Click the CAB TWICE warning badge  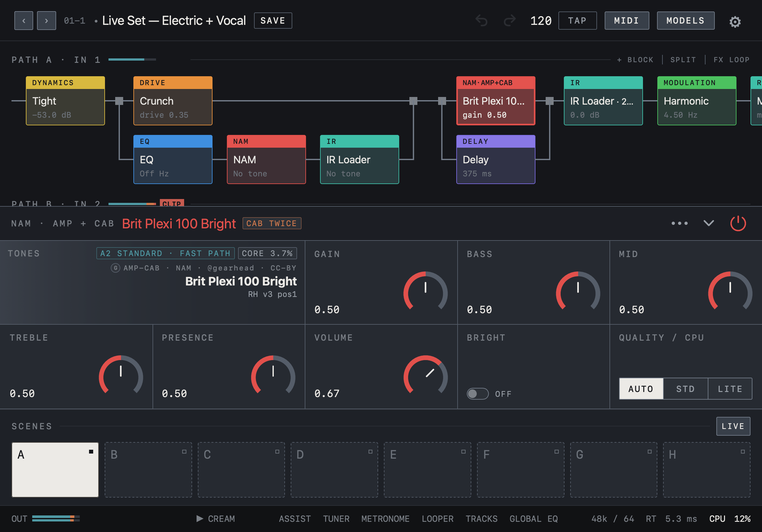point(272,223)
